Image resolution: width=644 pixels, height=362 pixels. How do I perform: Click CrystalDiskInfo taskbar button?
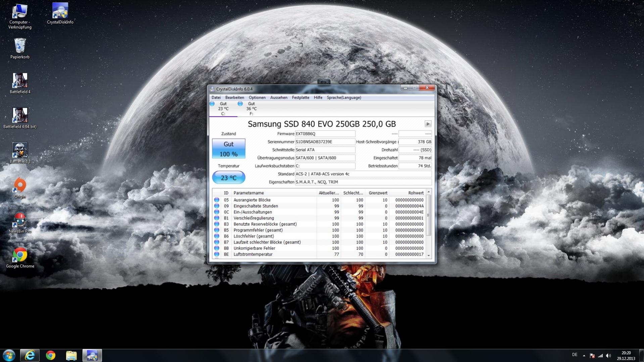point(92,355)
